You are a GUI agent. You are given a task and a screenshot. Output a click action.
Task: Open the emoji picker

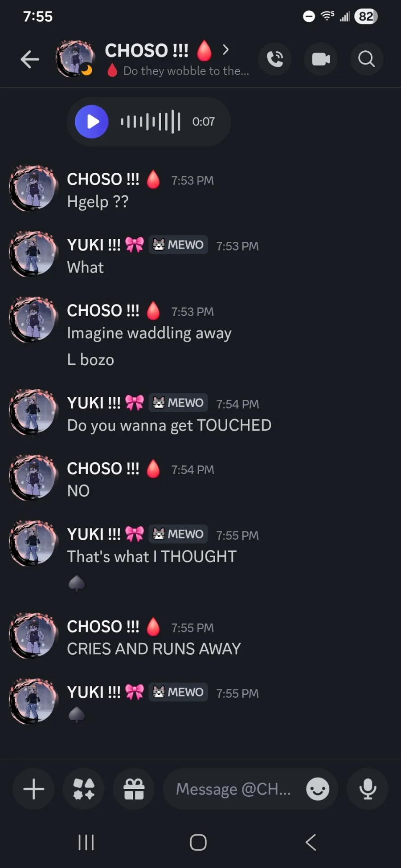click(318, 789)
